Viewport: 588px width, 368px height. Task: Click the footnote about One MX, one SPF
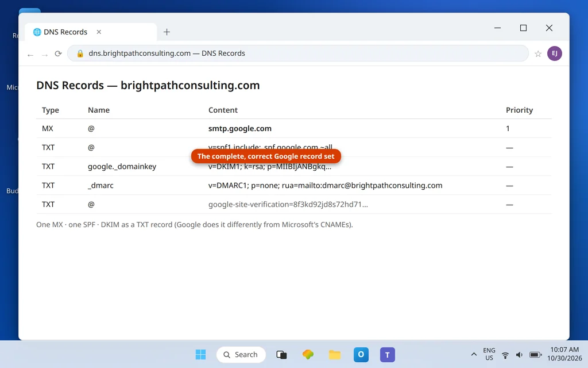point(194,225)
